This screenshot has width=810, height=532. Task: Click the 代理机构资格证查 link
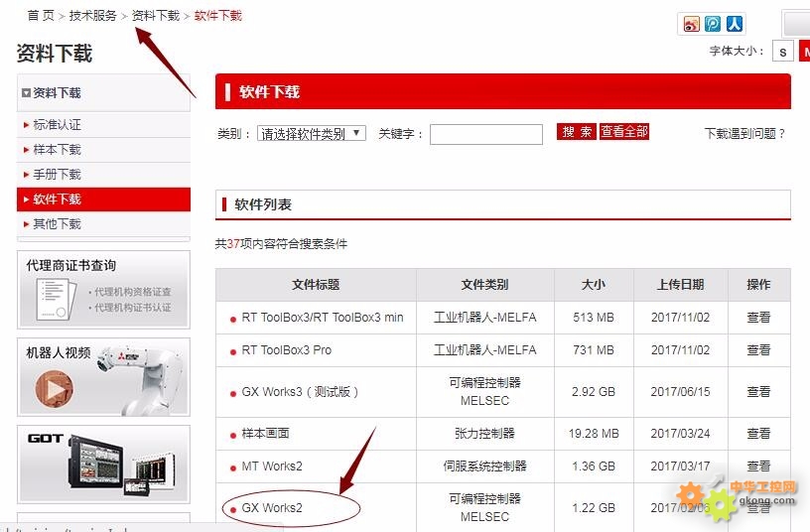pyautogui.click(x=130, y=292)
